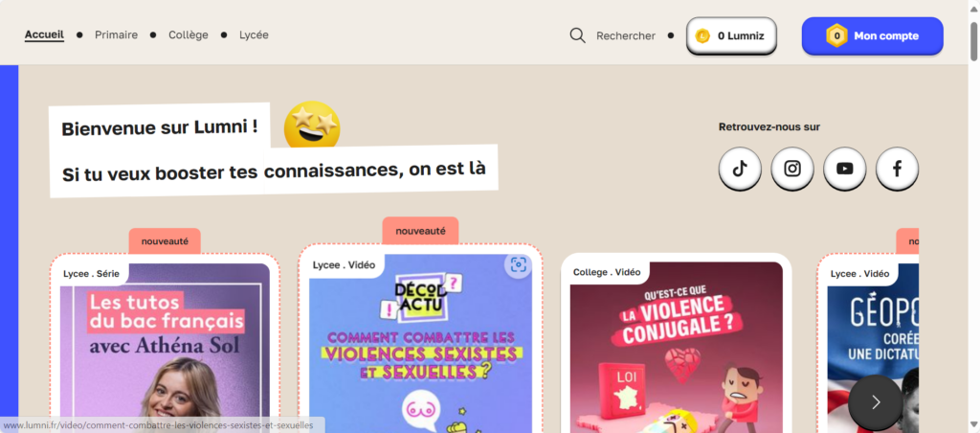The image size is (980, 433).
Task: Select the Accueil navigation item
Action: click(44, 35)
